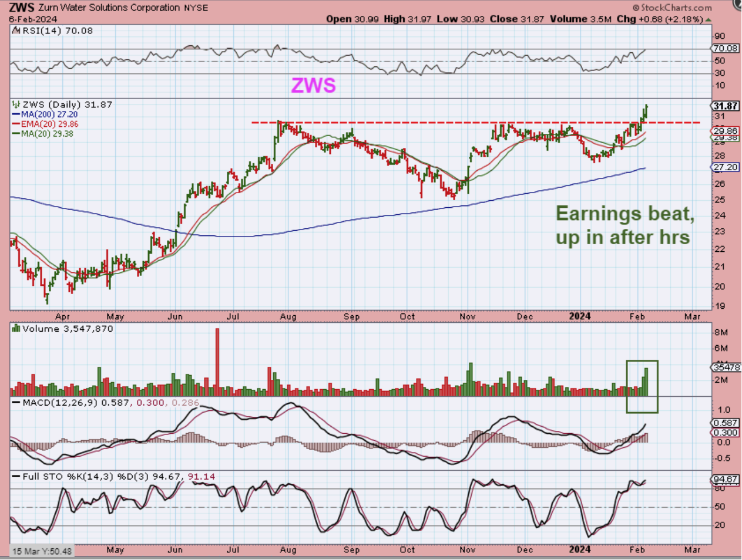
Task: Click the 29.86 EMA price tag on axis
Action: click(x=726, y=131)
